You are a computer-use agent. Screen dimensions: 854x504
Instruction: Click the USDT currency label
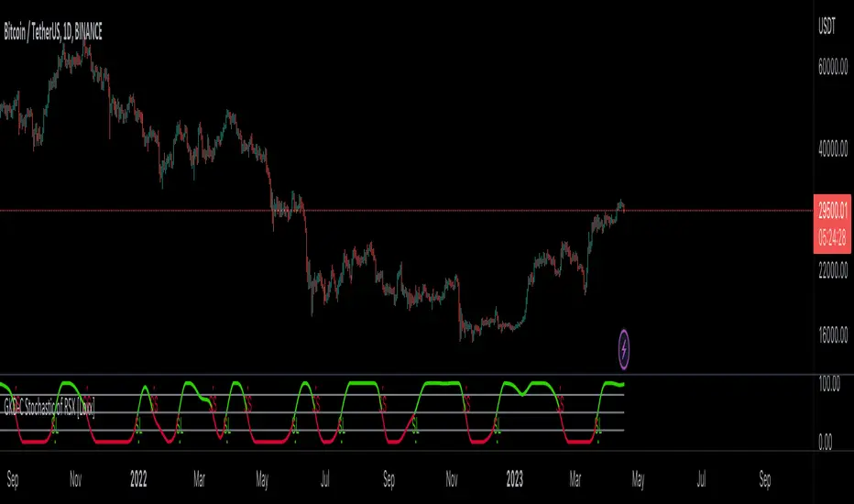827,27
